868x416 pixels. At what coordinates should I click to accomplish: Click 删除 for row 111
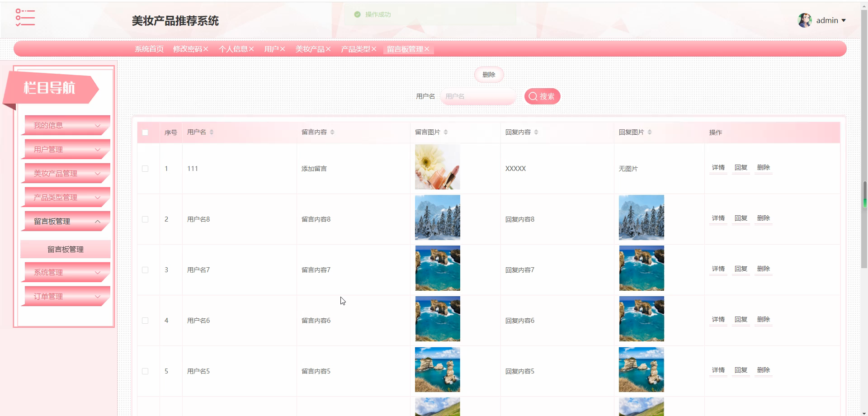(x=764, y=168)
